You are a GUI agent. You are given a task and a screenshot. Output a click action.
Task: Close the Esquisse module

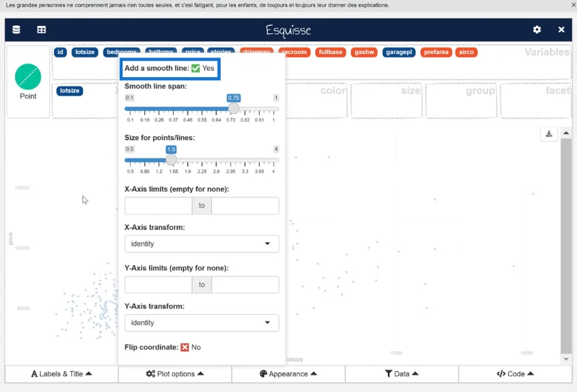tap(561, 30)
